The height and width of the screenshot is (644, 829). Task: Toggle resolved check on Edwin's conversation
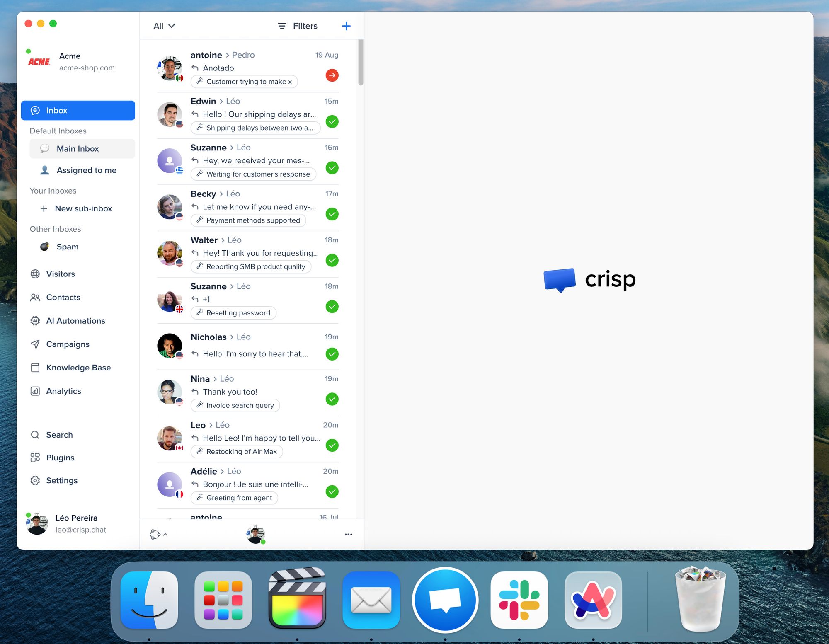tap(332, 122)
